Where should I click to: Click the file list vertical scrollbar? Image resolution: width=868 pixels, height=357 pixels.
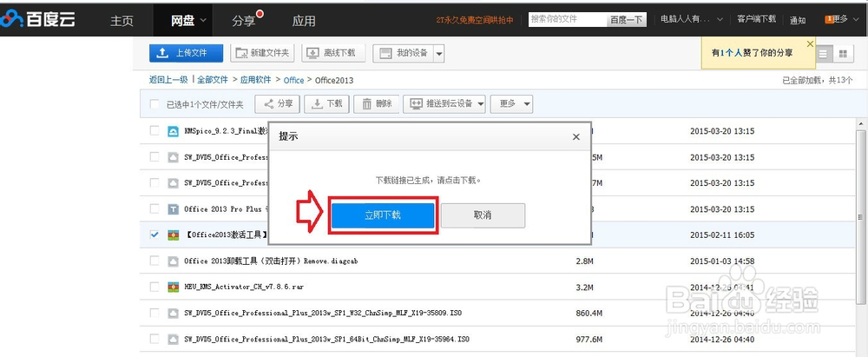click(860, 216)
